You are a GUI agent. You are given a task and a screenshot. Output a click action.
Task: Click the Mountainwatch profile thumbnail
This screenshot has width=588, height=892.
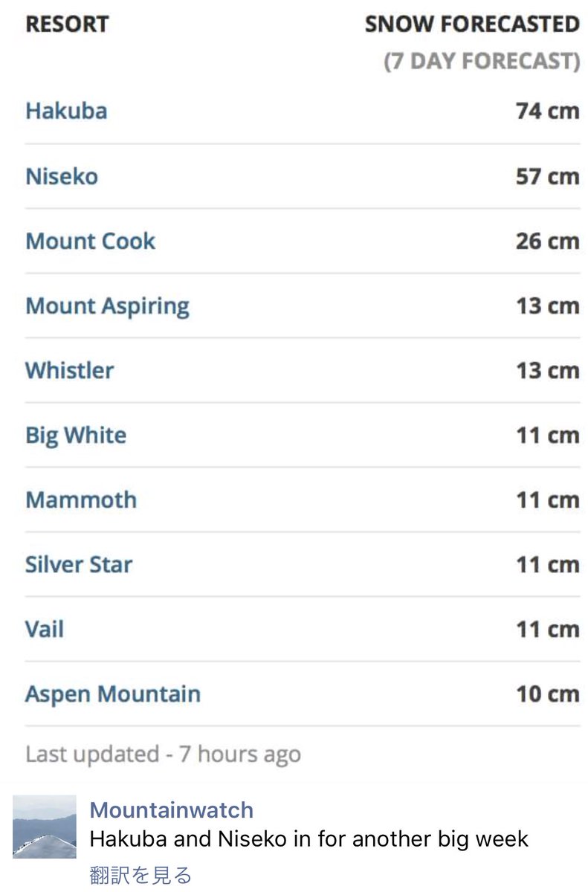pos(45,827)
